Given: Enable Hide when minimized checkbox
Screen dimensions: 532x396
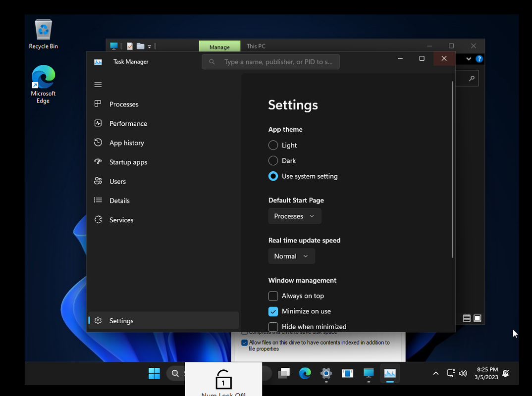Looking at the screenshot, I should coord(273,327).
